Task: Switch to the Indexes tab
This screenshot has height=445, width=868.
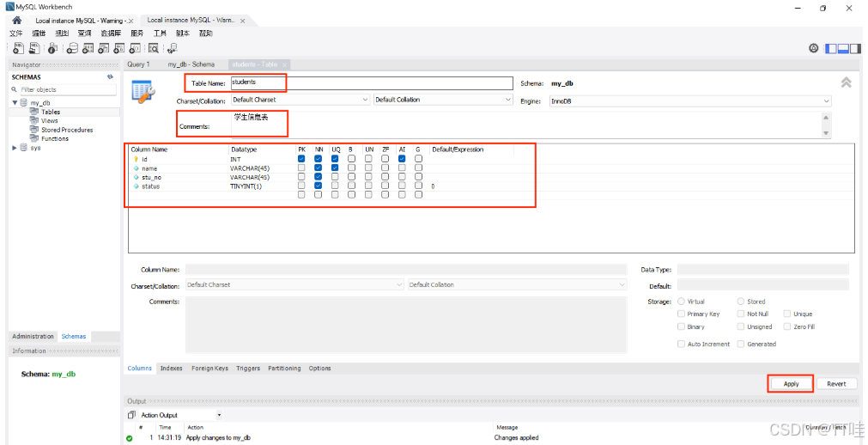Action: point(171,368)
